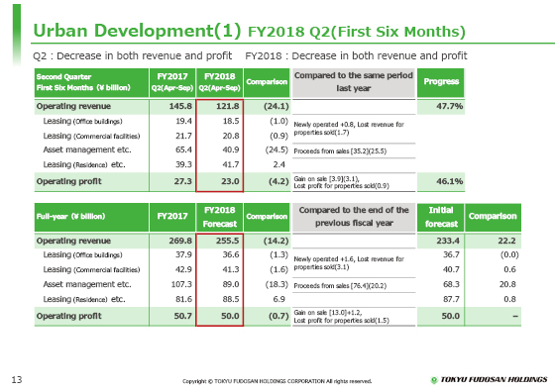Click the 'Progress' column header
This screenshot has width=555, height=392.
click(441, 83)
